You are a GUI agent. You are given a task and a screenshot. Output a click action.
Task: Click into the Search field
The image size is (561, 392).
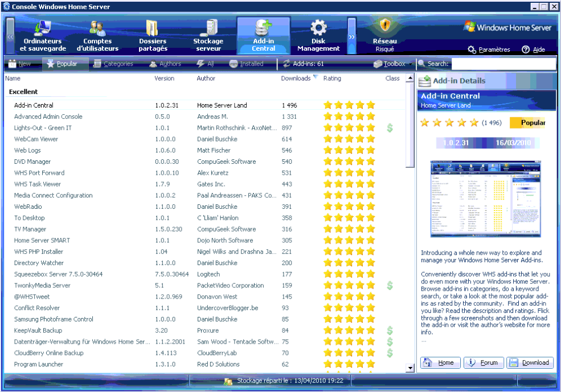(x=503, y=64)
